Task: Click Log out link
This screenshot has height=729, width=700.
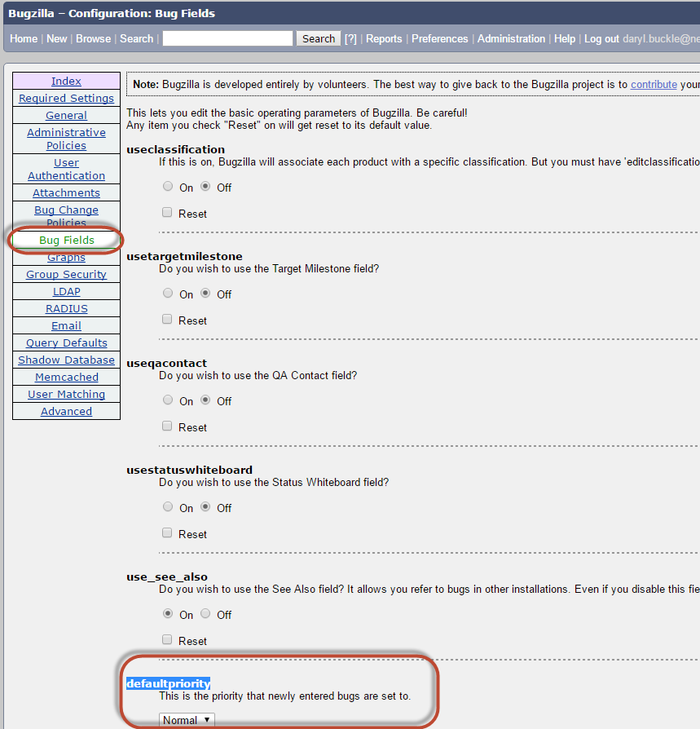Action: 601,38
